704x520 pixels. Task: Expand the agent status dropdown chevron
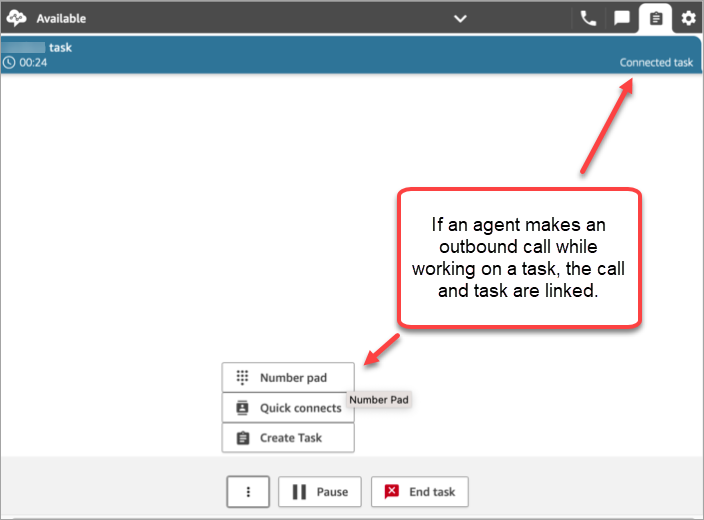click(460, 18)
